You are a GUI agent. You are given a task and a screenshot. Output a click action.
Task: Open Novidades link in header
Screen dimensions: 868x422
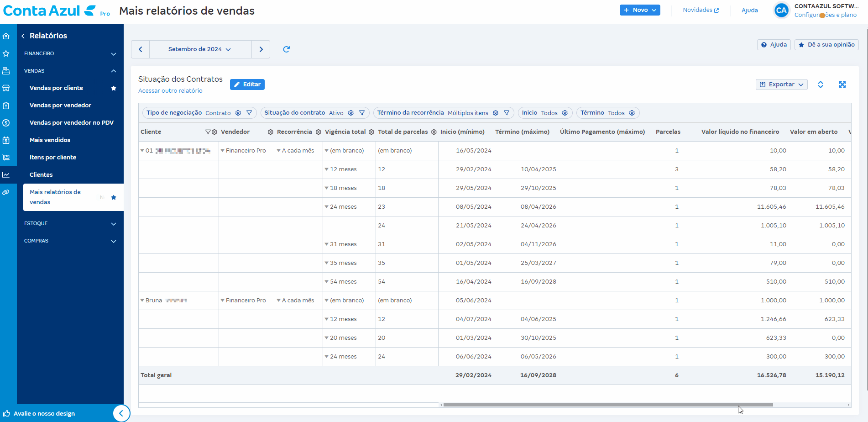point(701,10)
